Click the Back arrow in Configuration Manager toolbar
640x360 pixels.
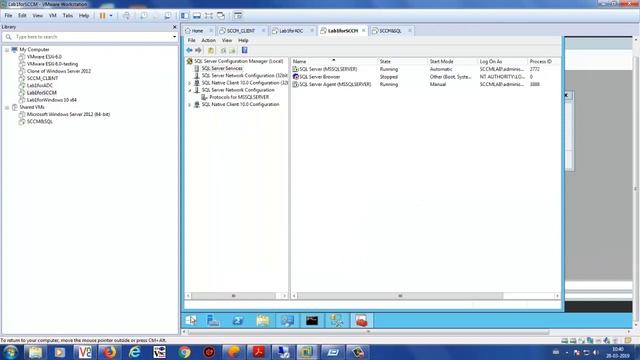(x=189, y=50)
